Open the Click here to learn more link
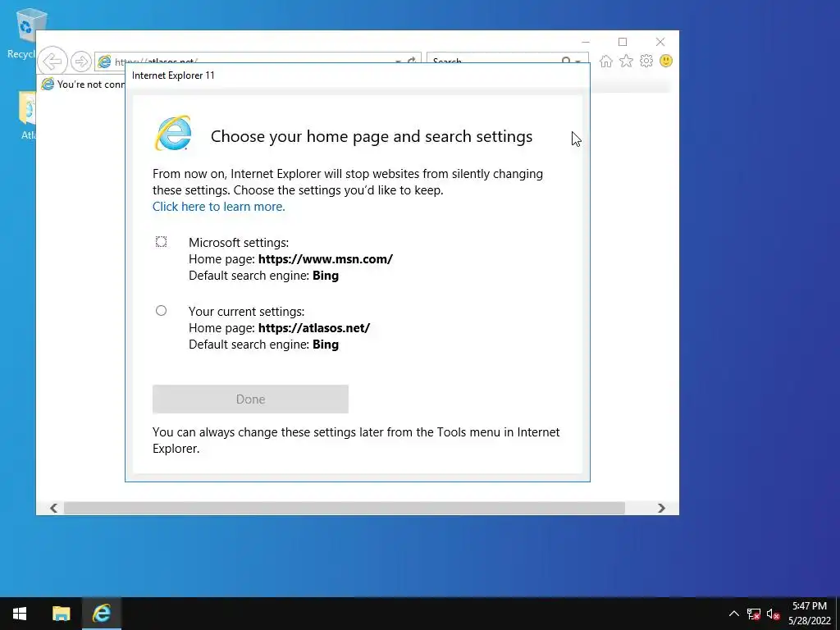Screen dimensions: 840x630 (x=218, y=207)
